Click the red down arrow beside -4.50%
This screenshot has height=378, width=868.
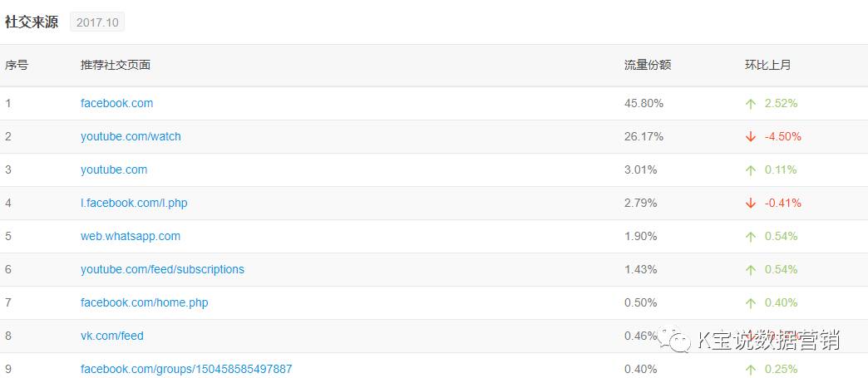751,137
